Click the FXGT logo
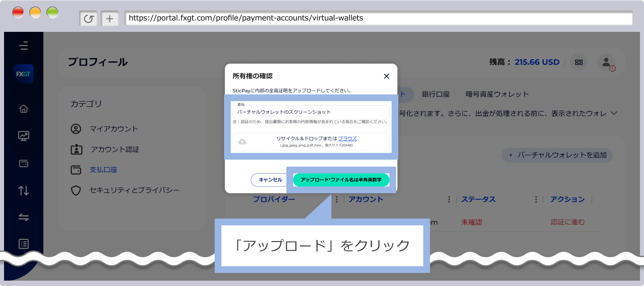Viewport: 644px width, 286px height. tap(23, 74)
